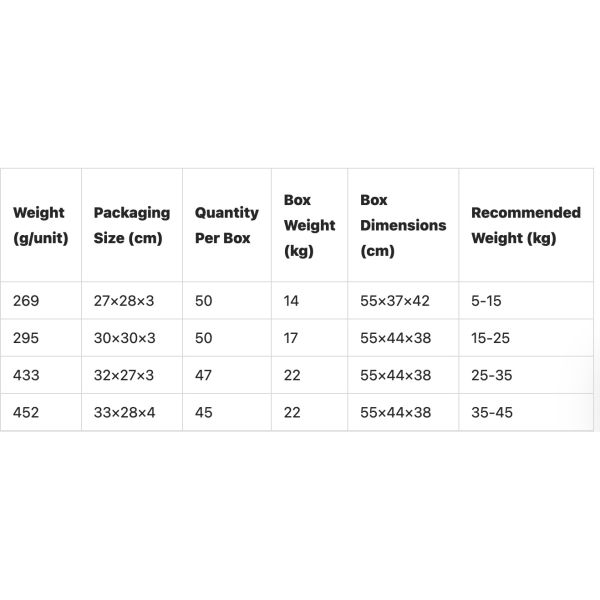Screen dimensions: 600x600
Task: Select the Recommended Weight (kg) header
Action: click(525, 225)
